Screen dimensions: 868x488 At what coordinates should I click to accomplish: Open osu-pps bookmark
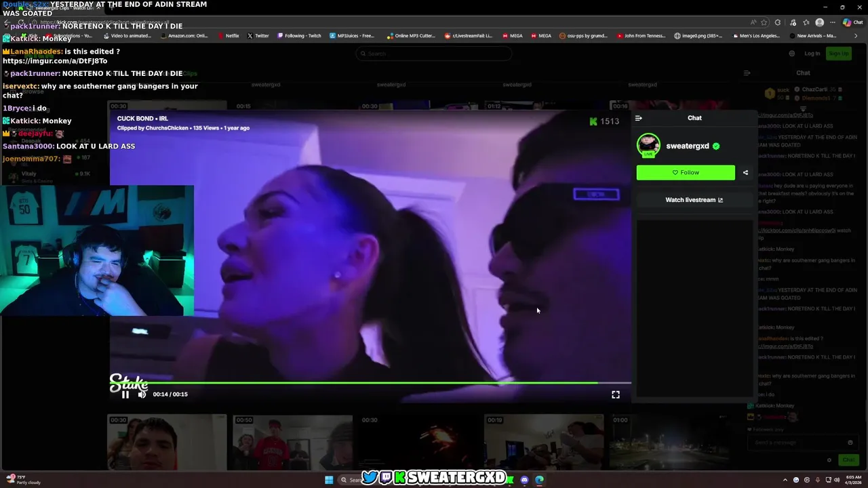tap(583, 36)
